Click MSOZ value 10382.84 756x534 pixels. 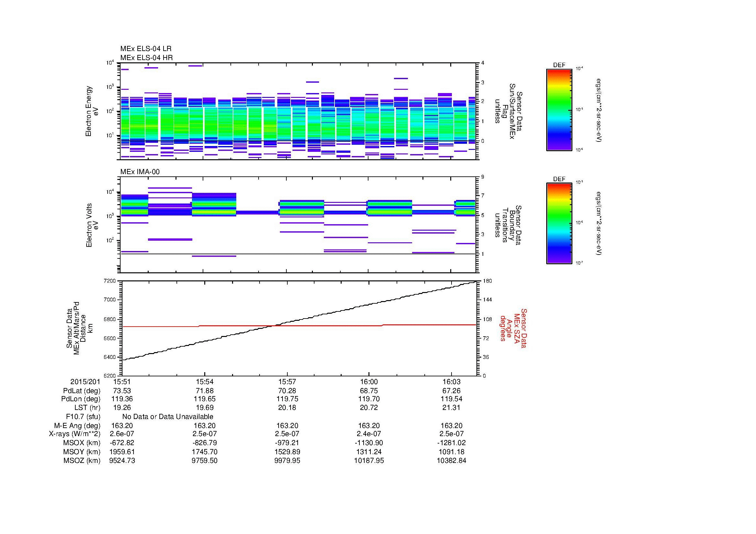point(452,461)
